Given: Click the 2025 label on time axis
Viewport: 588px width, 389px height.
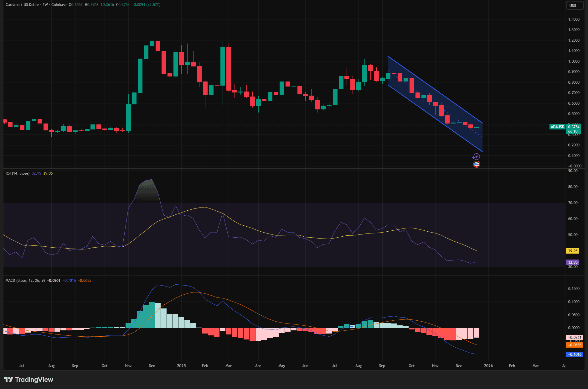Looking at the screenshot, I should pyautogui.click(x=181, y=366).
